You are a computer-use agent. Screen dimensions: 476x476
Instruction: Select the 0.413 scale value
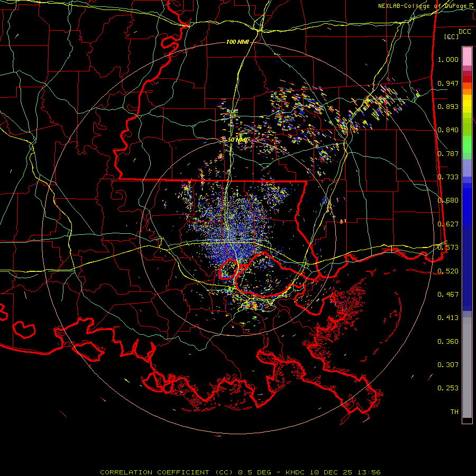click(x=448, y=318)
